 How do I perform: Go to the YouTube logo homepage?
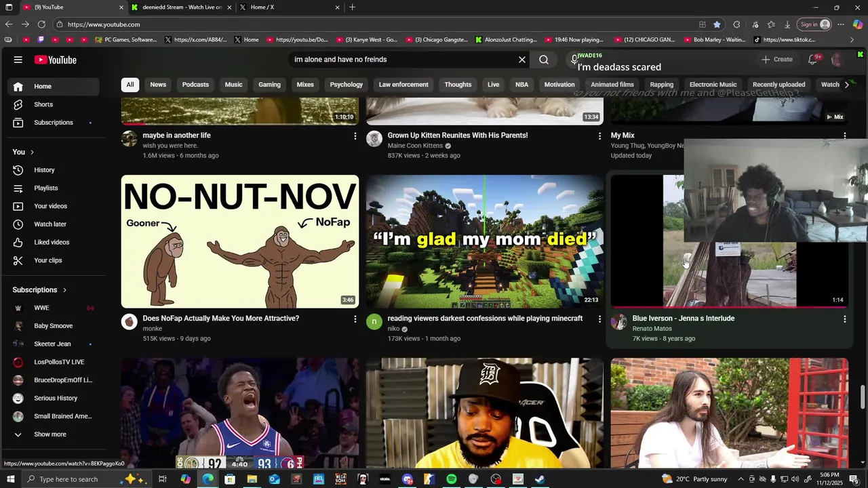[x=56, y=60]
